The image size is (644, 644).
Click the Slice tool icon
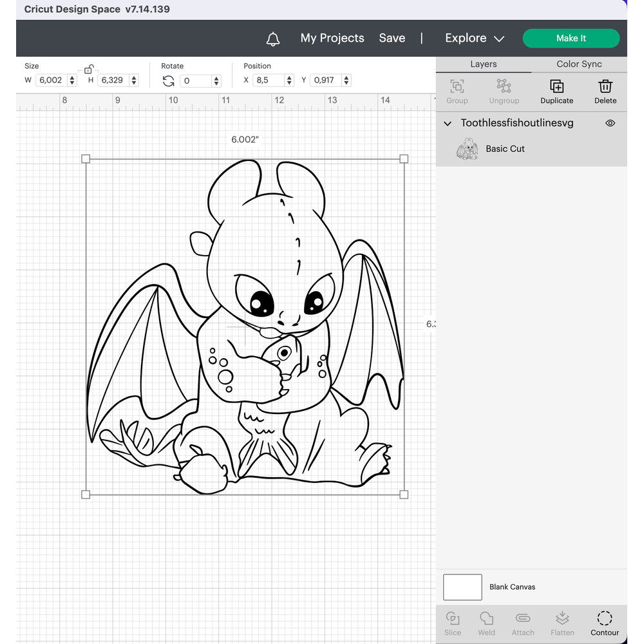click(x=453, y=619)
